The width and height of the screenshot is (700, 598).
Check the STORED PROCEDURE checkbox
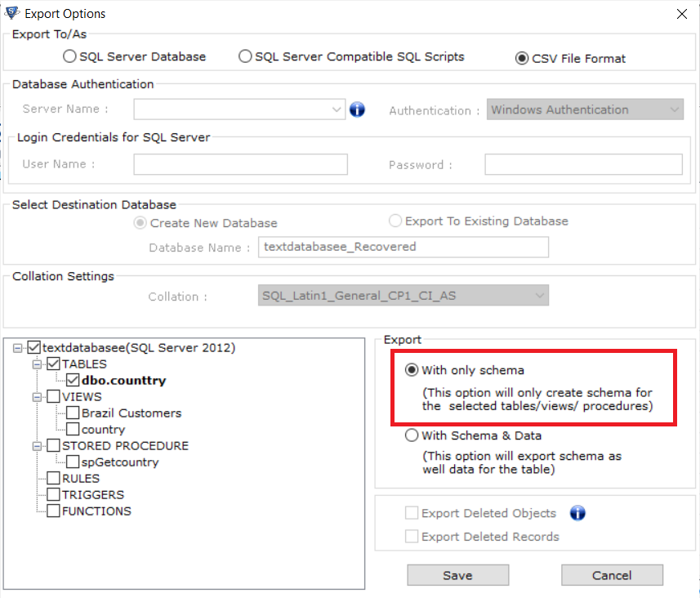tap(54, 445)
